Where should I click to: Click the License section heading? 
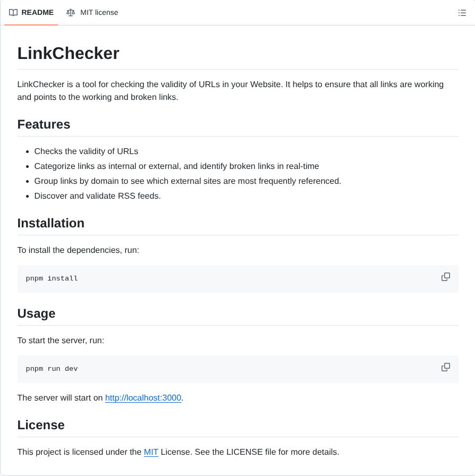41,425
